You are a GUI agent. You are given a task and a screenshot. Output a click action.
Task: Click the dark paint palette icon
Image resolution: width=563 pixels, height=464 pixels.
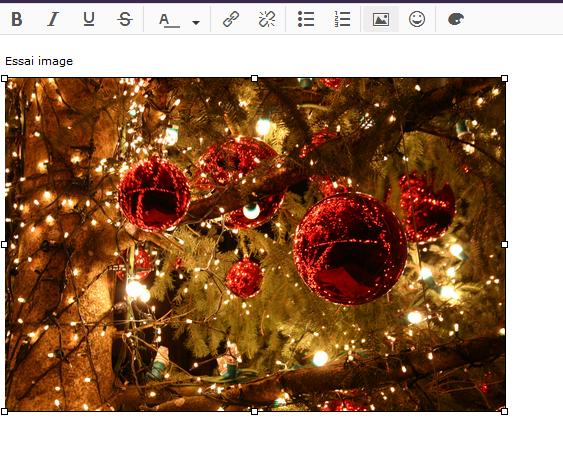[x=456, y=19]
